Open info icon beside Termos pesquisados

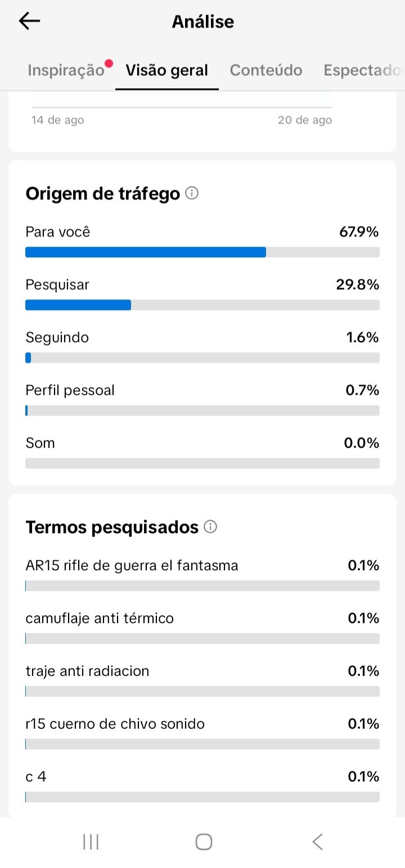pos(210,527)
